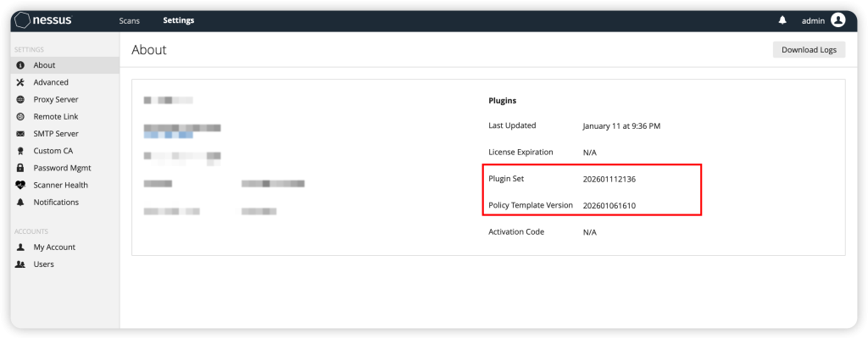
Task: Select About in the settings sidebar
Action: [x=64, y=65]
